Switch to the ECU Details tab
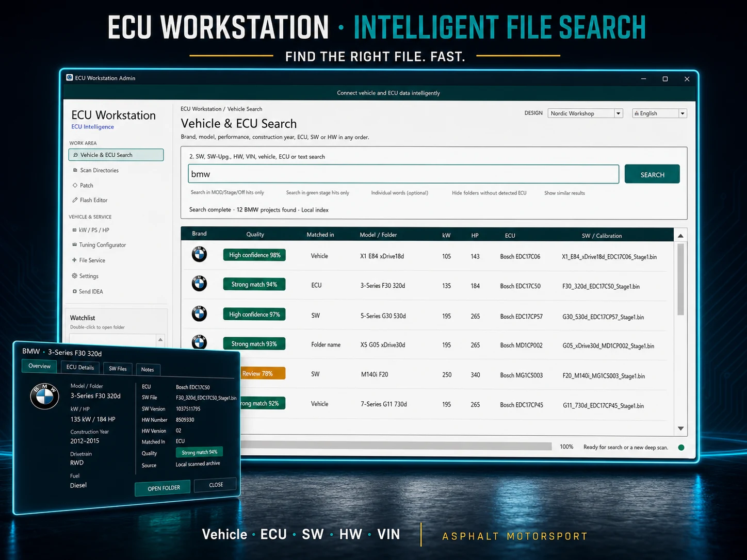 pyautogui.click(x=80, y=367)
